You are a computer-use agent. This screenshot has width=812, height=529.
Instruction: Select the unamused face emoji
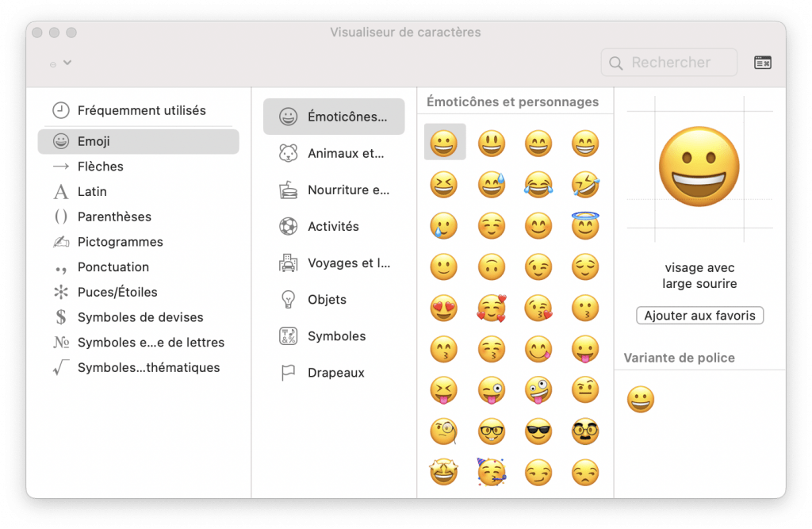coord(585,473)
